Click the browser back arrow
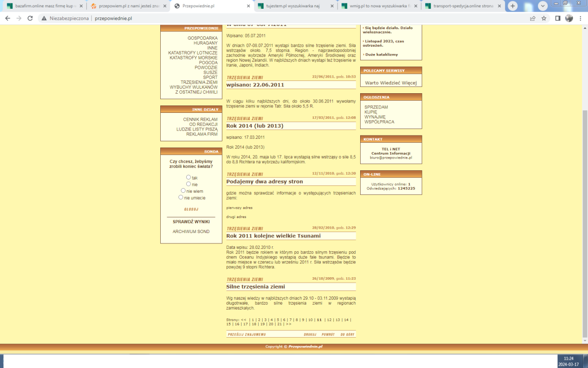 [x=7, y=18]
